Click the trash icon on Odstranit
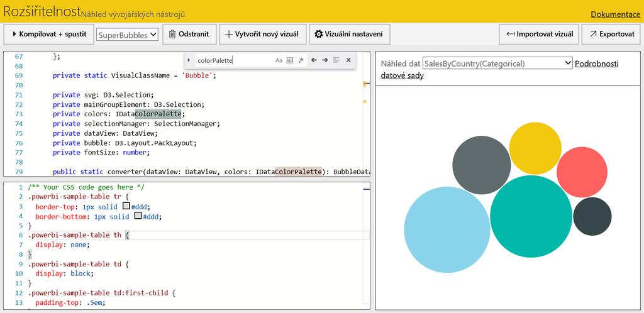Viewport: 644px width, 313px height. click(x=172, y=34)
